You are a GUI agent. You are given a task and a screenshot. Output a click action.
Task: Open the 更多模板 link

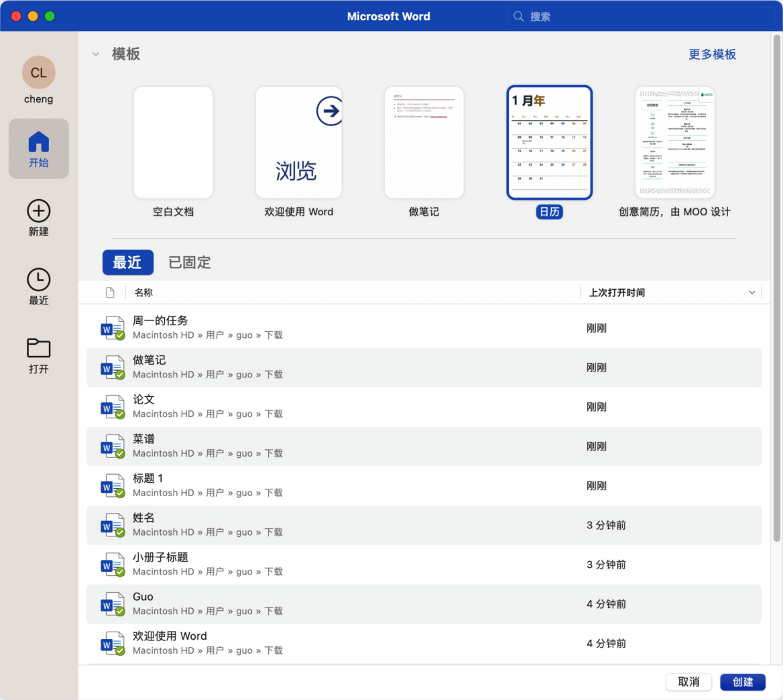[712, 54]
